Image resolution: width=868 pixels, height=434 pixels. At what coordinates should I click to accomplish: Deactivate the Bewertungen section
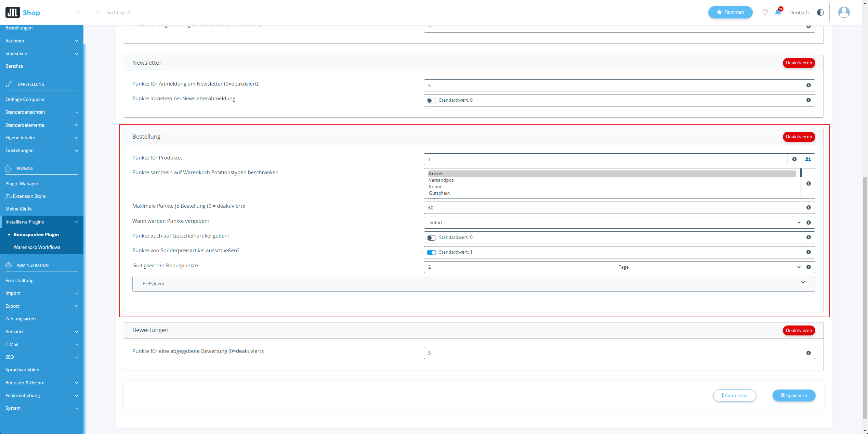pyautogui.click(x=799, y=331)
